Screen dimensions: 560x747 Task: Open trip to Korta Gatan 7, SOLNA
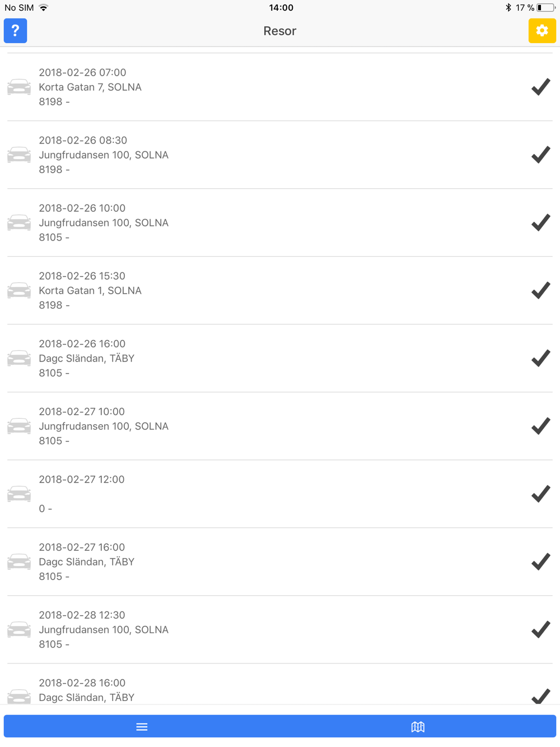pyautogui.click(x=224, y=87)
